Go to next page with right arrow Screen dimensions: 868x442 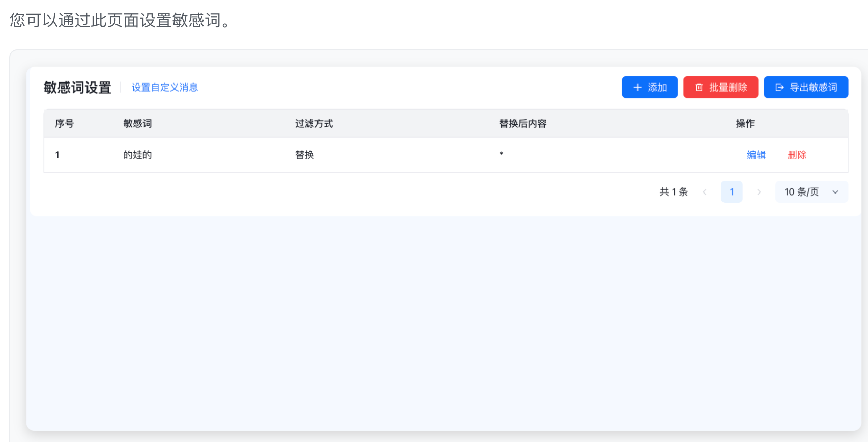click(759, 192)
